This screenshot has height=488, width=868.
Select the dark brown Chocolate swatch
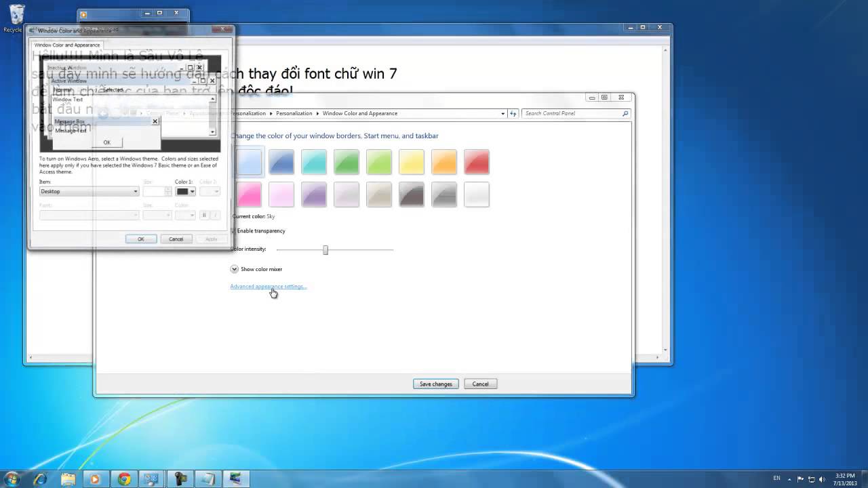point(412,195)
